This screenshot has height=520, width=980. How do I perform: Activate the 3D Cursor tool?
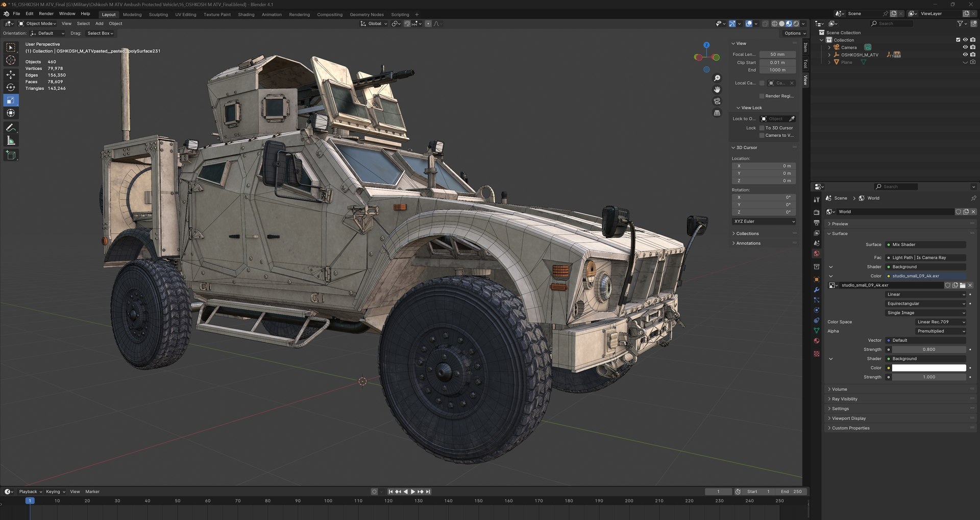click(x=11, y=61)
